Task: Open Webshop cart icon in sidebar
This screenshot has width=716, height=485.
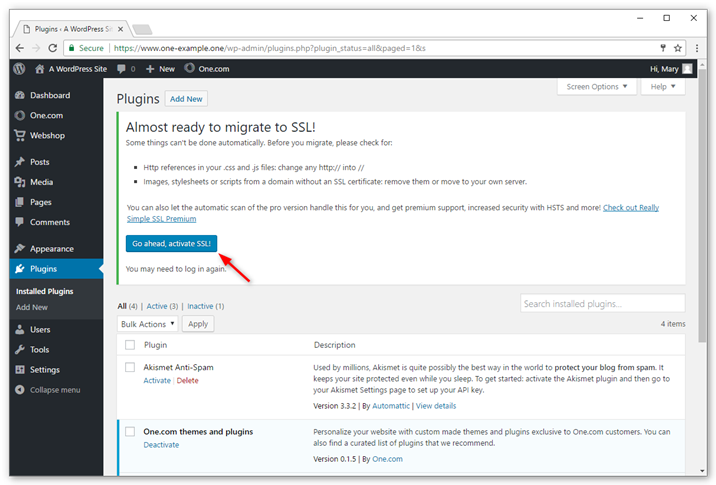Action: click(20, 136)
